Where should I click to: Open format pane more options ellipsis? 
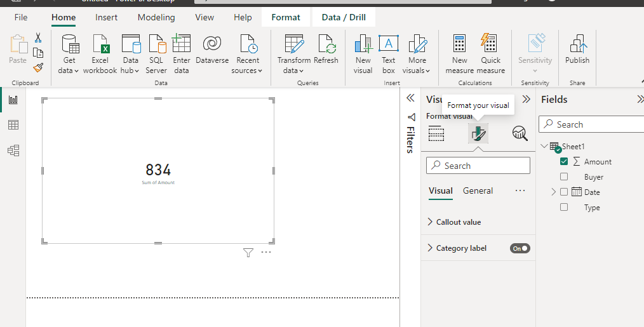(520, 190)
